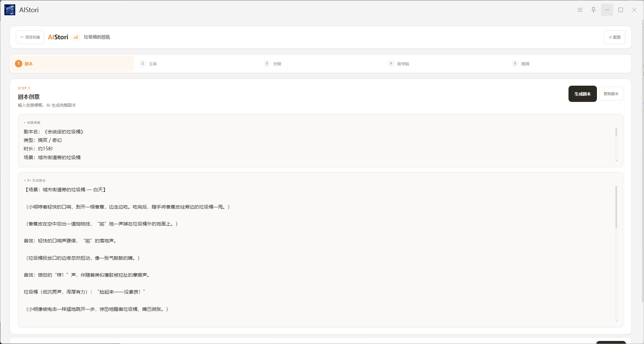644x344 pixels.
Task: Click the v2 version badge
Action: pos(76,37)
